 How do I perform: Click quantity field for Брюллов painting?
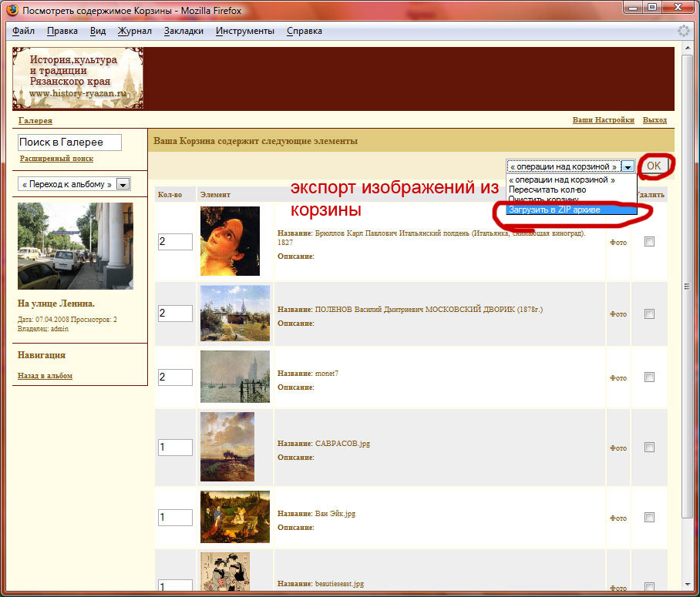click(x=175, y=241)
